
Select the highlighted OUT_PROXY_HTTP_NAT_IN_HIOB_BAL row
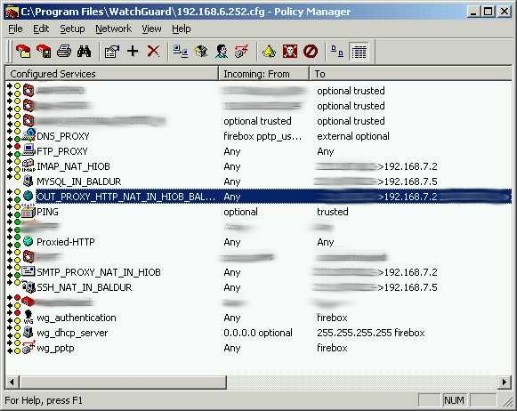259,196
